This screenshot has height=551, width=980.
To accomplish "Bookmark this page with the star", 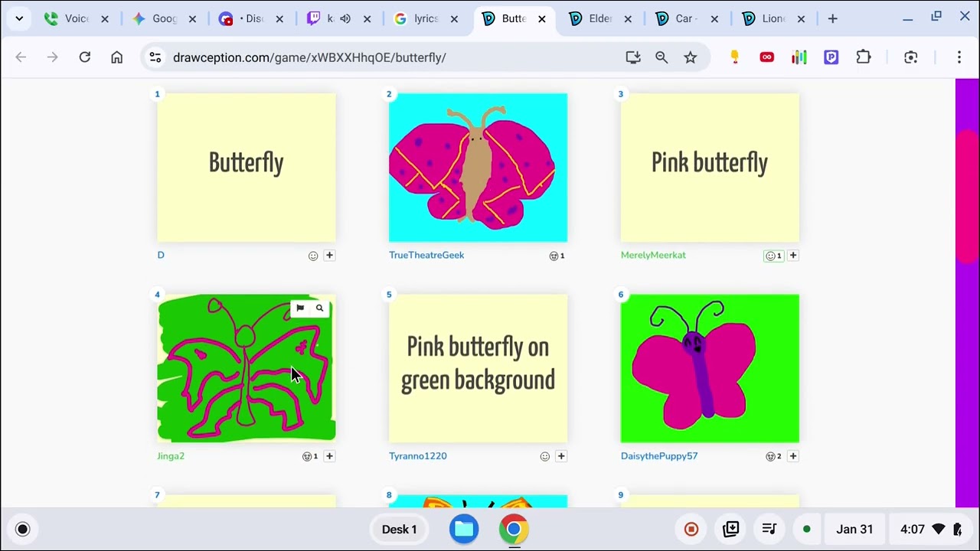I will pos(691,57).
